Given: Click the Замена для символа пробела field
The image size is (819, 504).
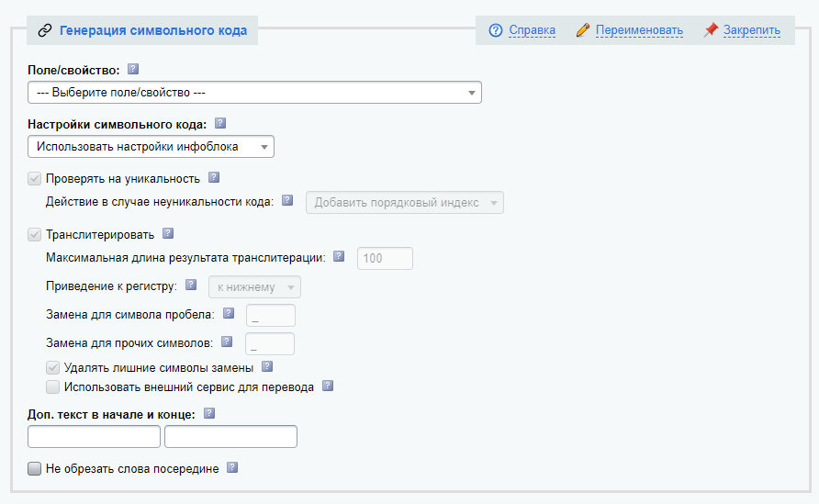Looking at the screenshot, I should (271, 315).
